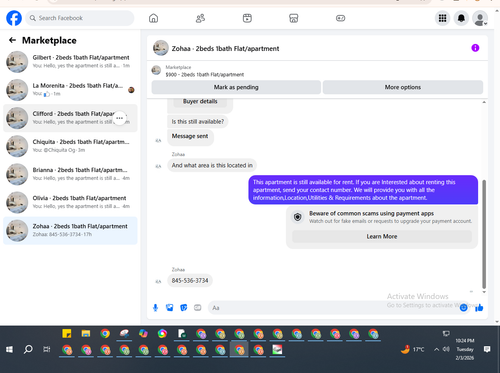Click the shield icon in scam warning
500x373 pixels.
point(298,217)
